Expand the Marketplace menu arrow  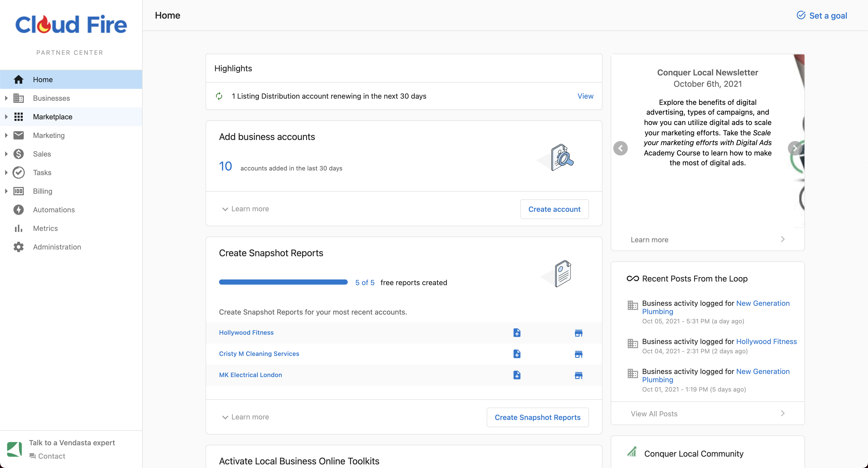click(6, 116)
